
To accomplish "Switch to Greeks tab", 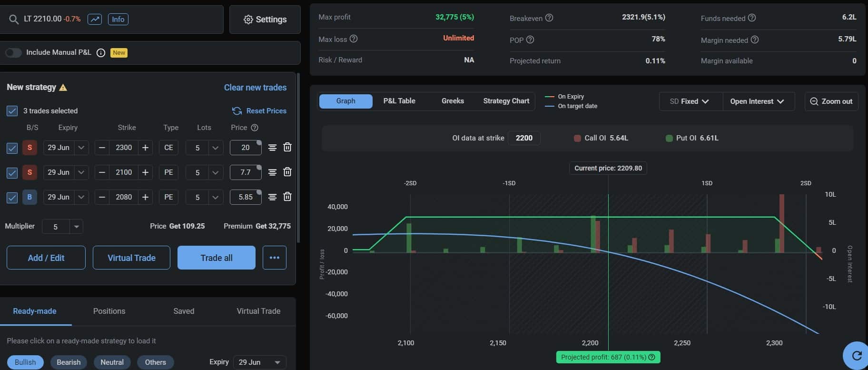I will coord(453,101).
